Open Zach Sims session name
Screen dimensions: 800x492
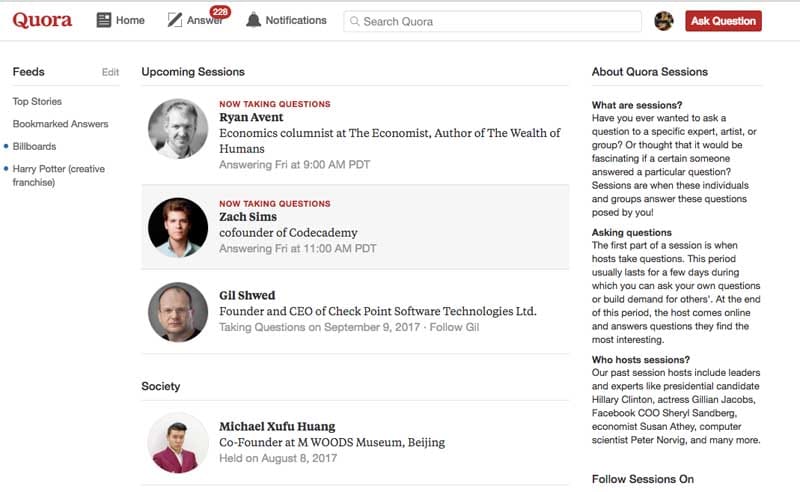pos(248,217)
